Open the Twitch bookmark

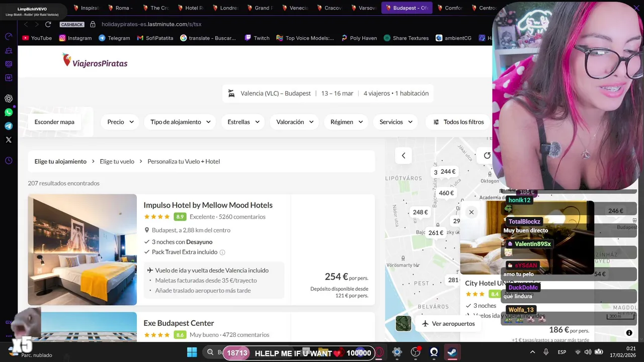coord(257,38)
